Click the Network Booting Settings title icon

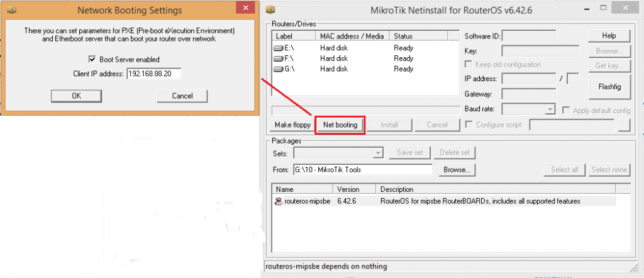pyautogui.click(x=11, y=10)
